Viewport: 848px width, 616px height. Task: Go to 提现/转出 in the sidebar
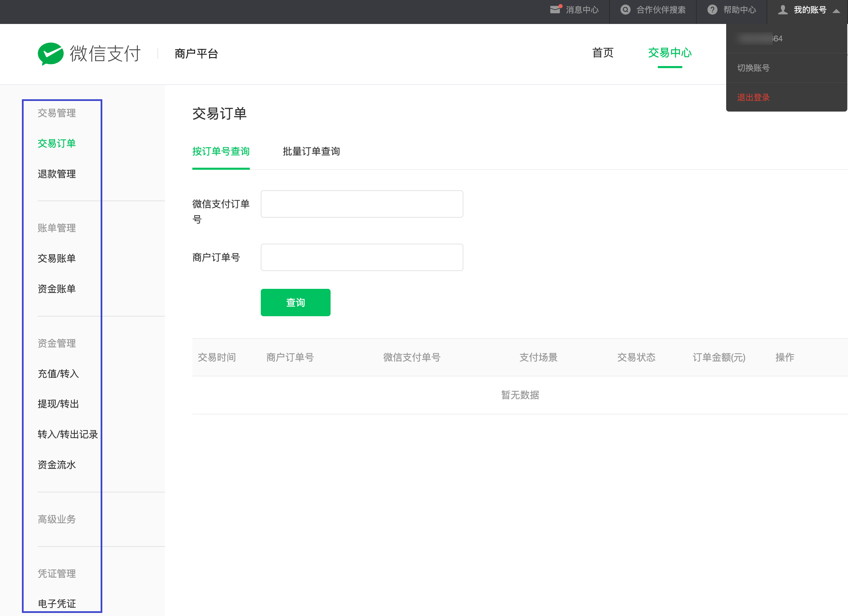[58, 404]
